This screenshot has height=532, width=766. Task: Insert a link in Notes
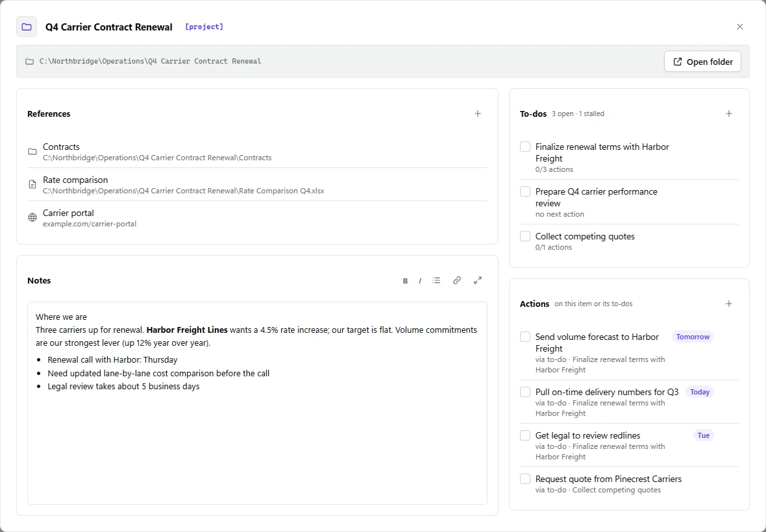[457, 281]
